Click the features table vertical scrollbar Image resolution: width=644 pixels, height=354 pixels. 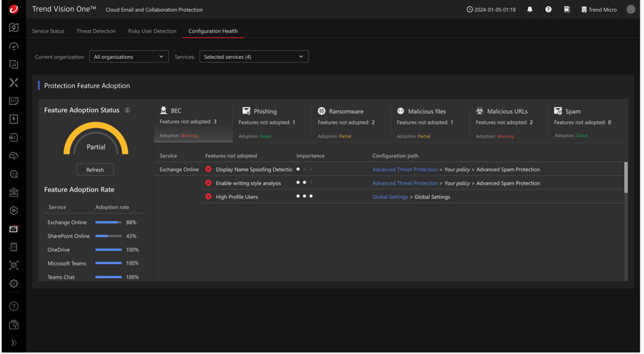(626, 177)
